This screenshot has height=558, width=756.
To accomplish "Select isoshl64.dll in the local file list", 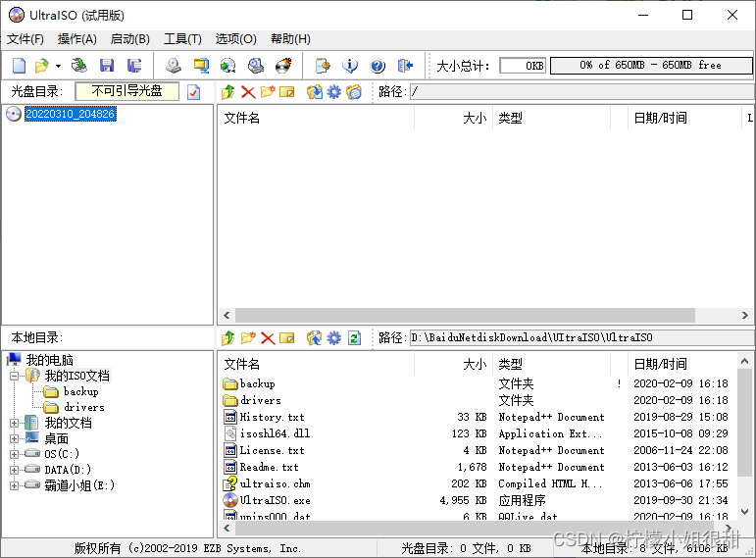I will pyautogui.click(x=275, y=433).
